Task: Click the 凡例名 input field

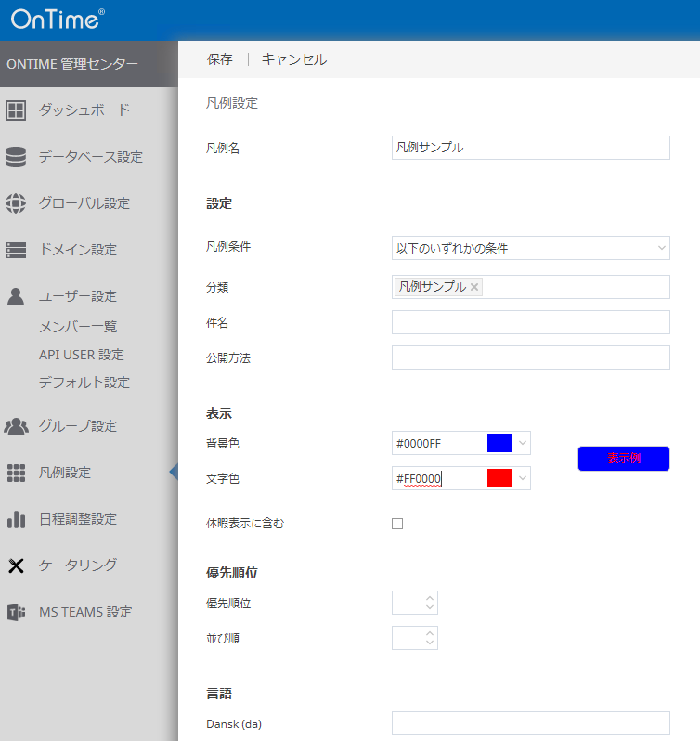Action: (530, 148)
